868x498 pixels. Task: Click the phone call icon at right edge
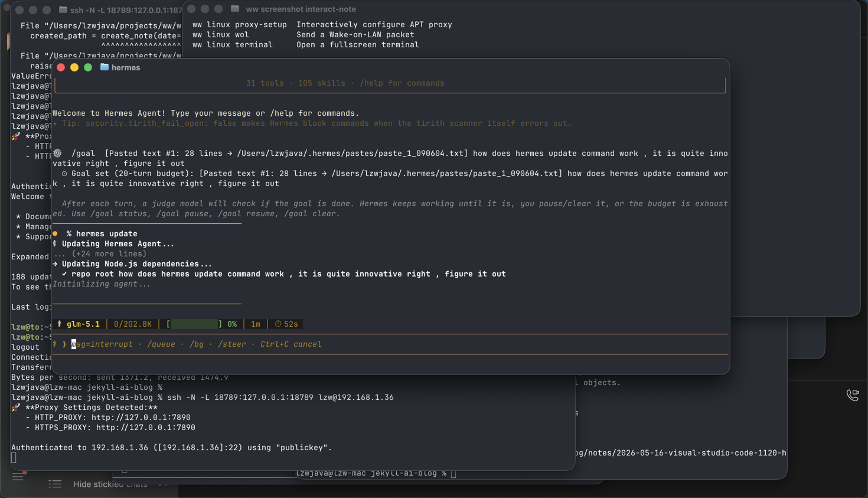(x=853, y=395)
